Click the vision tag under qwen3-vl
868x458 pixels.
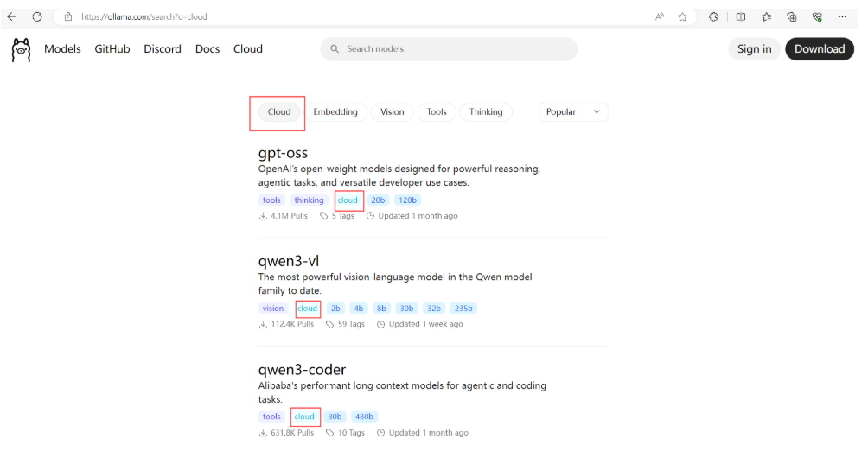click(x=273, y=309)
